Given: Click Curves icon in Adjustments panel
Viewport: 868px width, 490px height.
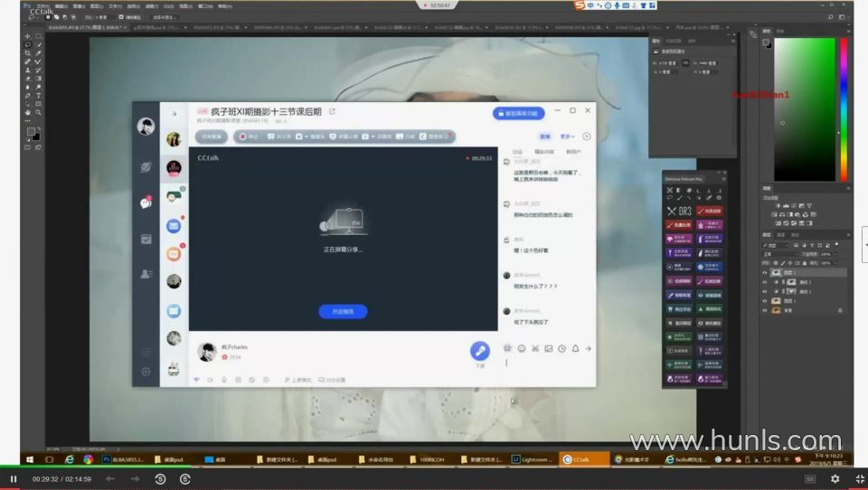Looking at the screenshot, I should coord(794,205).
